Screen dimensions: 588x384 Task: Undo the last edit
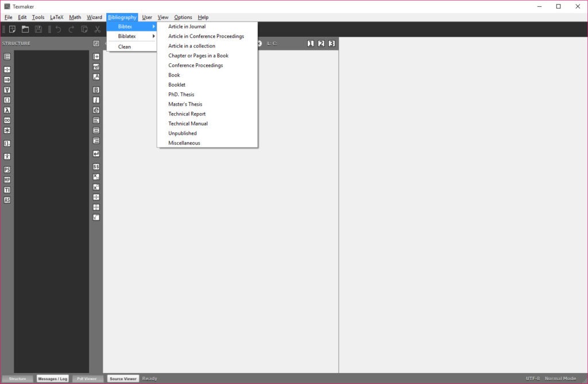58,29
